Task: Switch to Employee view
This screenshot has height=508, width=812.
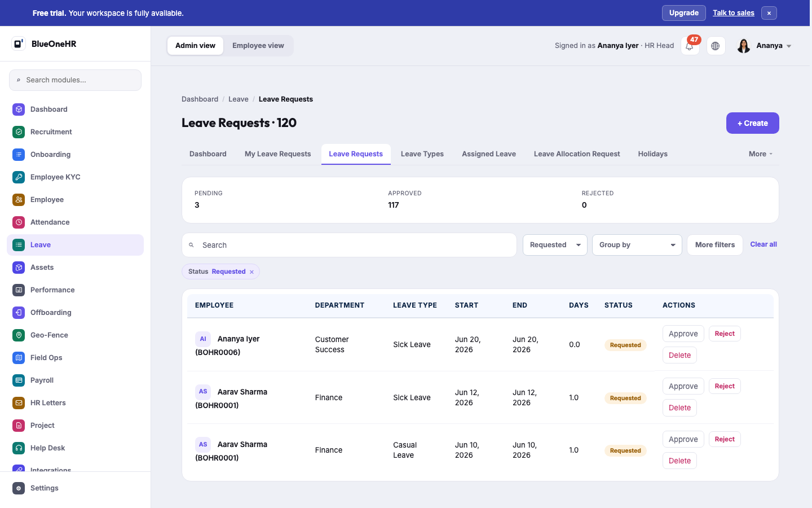Action: pos(258,46)
